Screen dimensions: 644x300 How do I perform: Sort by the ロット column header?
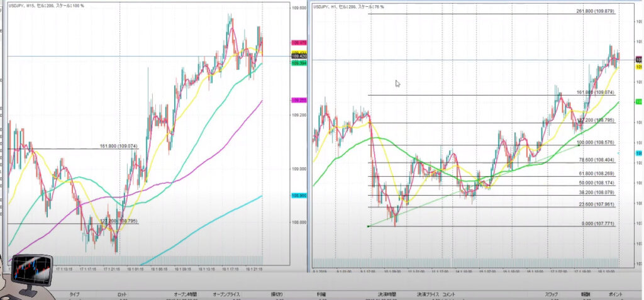[122, 294]
